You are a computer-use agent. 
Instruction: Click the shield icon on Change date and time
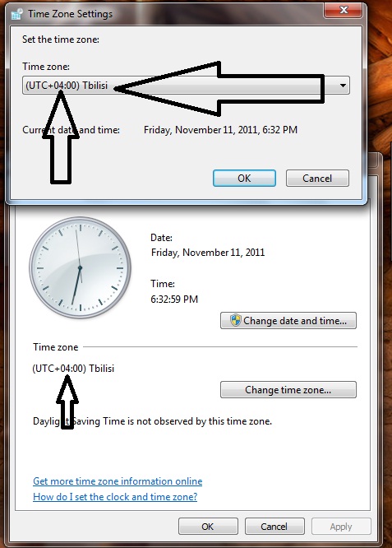pos(236,320)
